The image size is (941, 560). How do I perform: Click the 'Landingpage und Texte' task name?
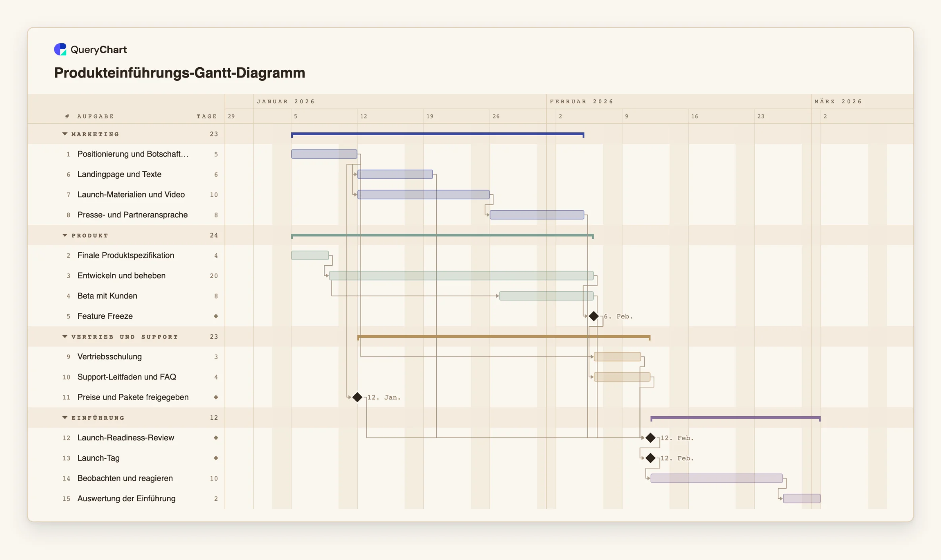point(119,174)
